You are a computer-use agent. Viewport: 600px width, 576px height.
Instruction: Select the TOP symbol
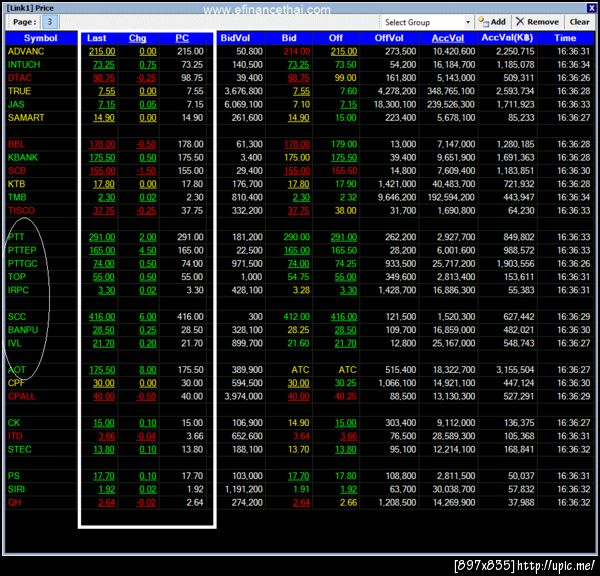[x=17, y=277]
